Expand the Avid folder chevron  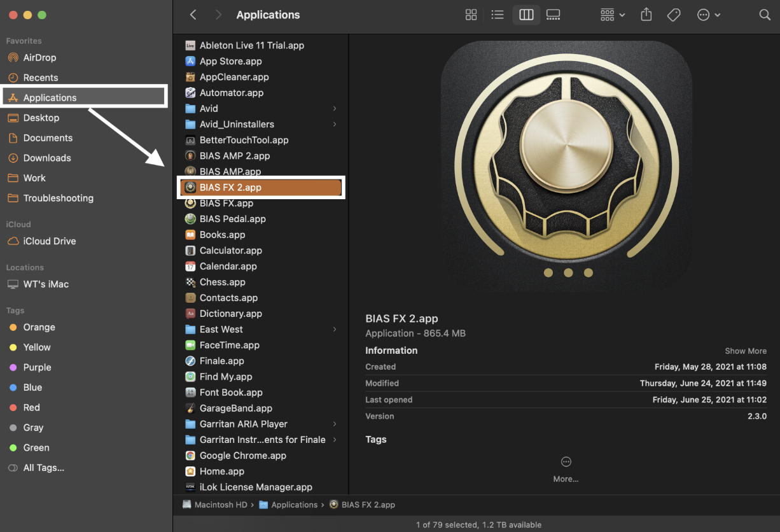[x=335, y=109]
